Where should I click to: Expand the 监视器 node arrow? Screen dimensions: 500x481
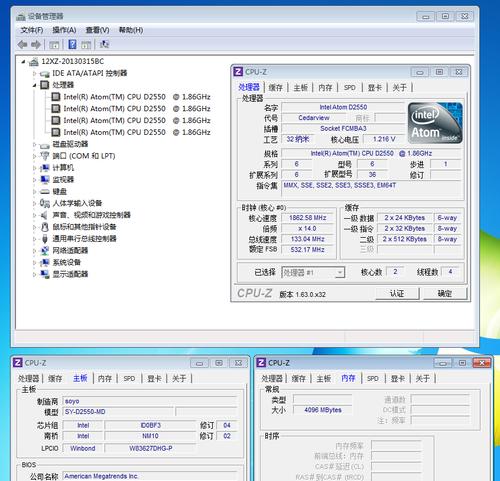point(34,180)
